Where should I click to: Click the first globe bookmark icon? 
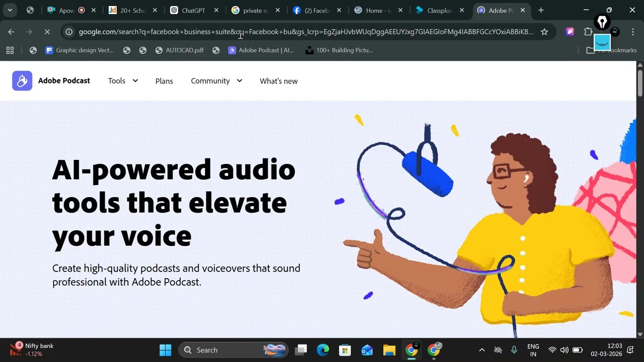pos(33,50)
